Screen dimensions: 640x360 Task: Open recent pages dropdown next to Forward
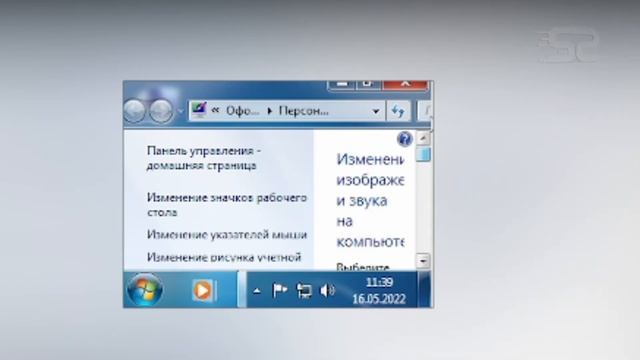point(180,111)
